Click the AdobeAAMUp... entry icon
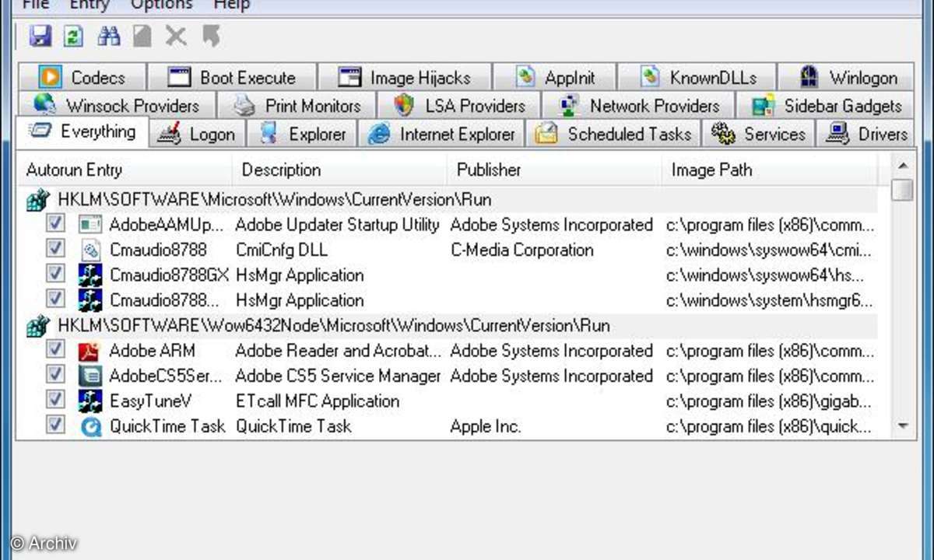Screen dimensions: 934x560 90,226
